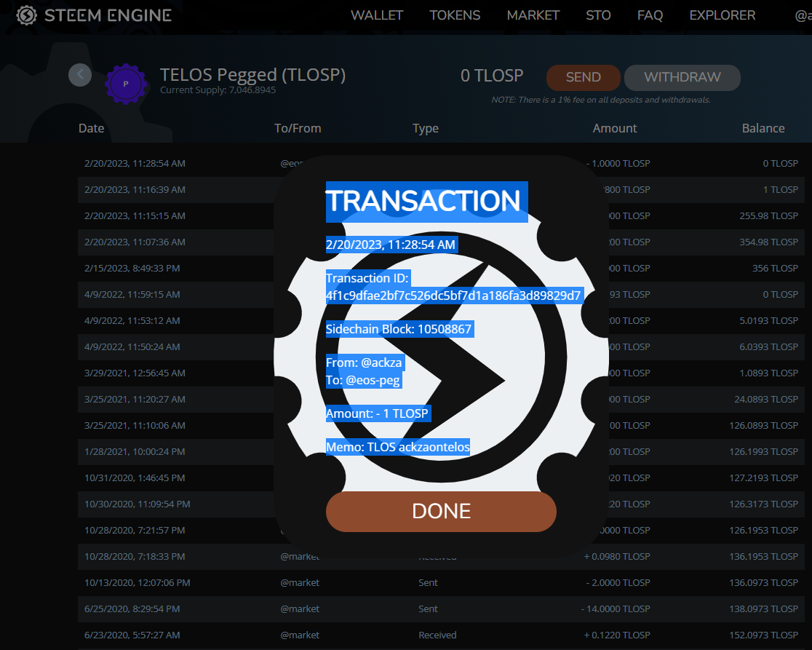812x650 pixels.
Task: Click the Current Supply: 7,046.8945 text
Action: [218, 90]
